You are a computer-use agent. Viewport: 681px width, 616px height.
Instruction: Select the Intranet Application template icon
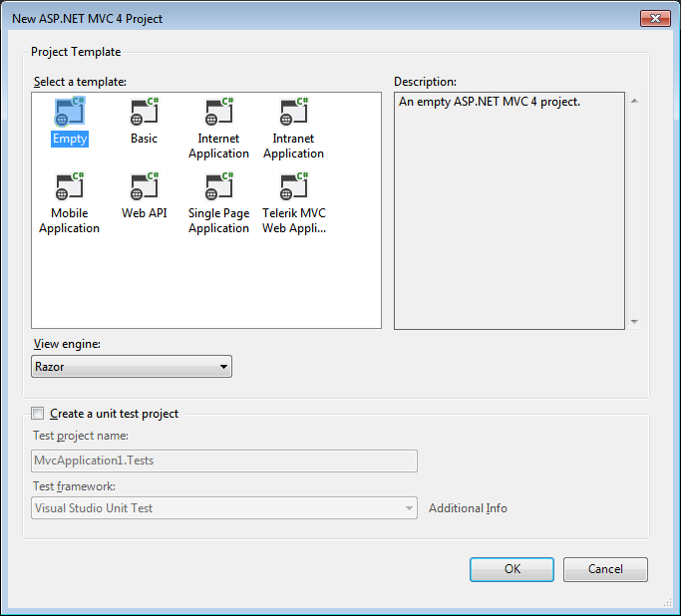pyautogui.click(x=293, y=113)
